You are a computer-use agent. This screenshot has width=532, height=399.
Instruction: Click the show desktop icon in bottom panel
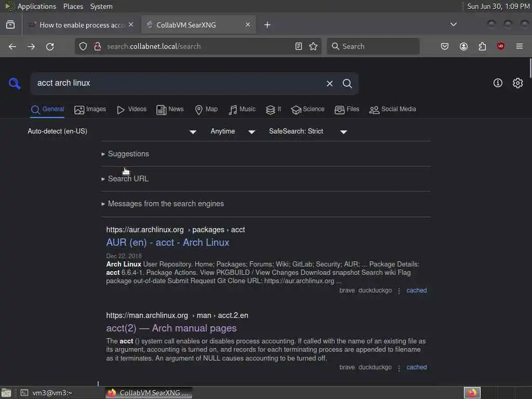point(6,393)
